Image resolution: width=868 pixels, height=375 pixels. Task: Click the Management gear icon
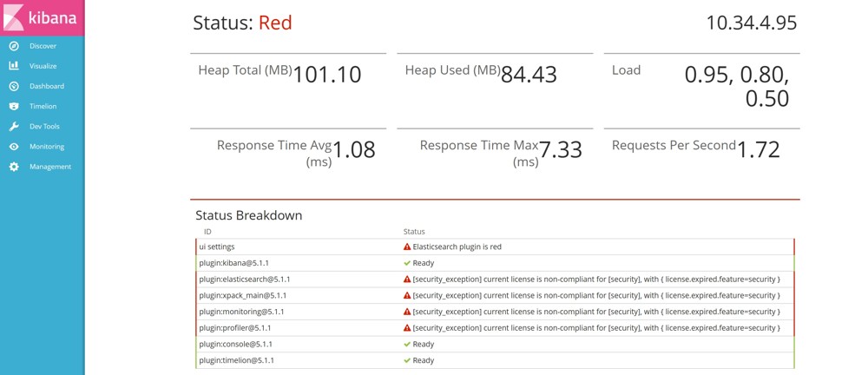[x=14, y=167]
